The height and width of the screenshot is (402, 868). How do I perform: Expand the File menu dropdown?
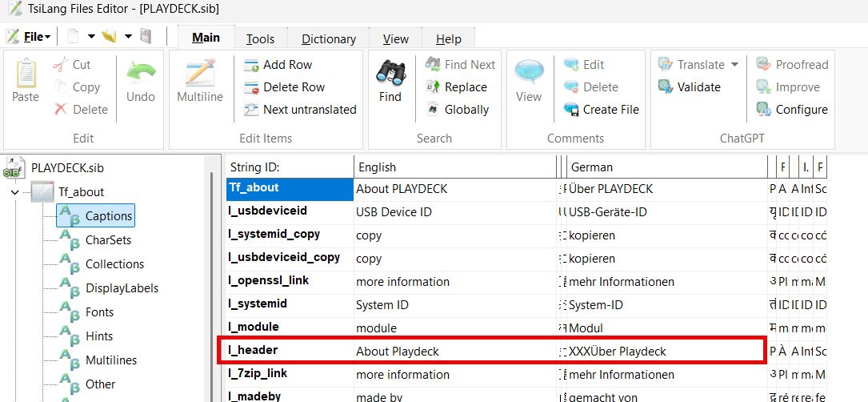[x=48, y=37]
